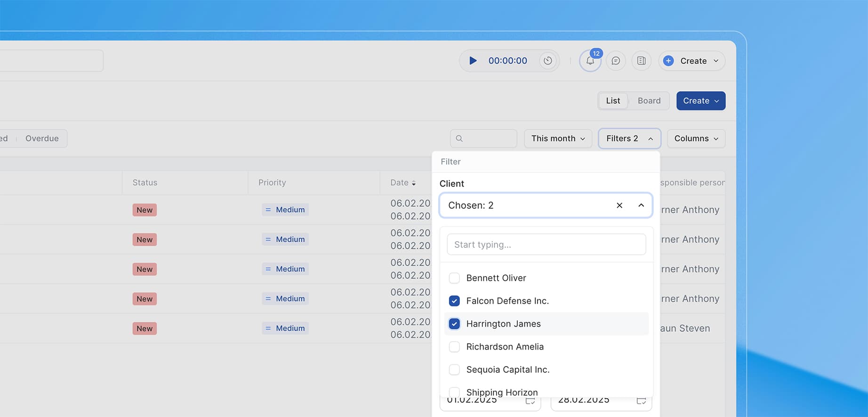The height and width of the screenshot is (417, 868).
Task: Open notifications bell with 12 badge
Action: coord(590,61)
